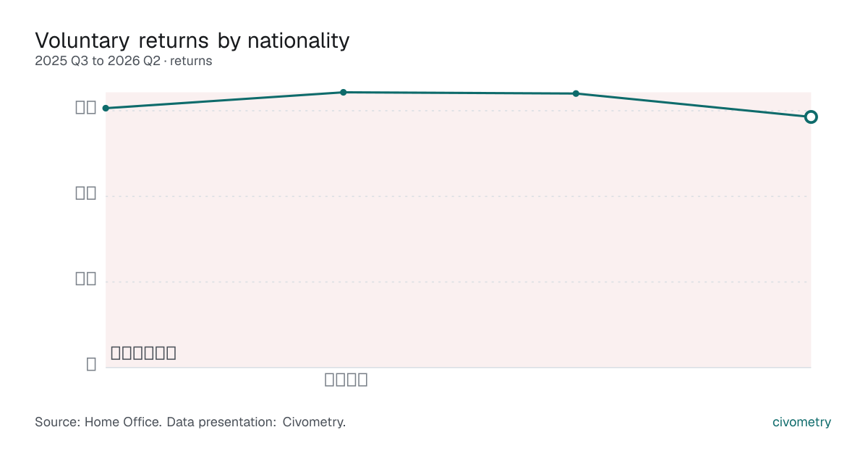The width and height of the screenshot is (868, 456).
Task: Click the hollow circle end data point
Action: click(811, 117)
